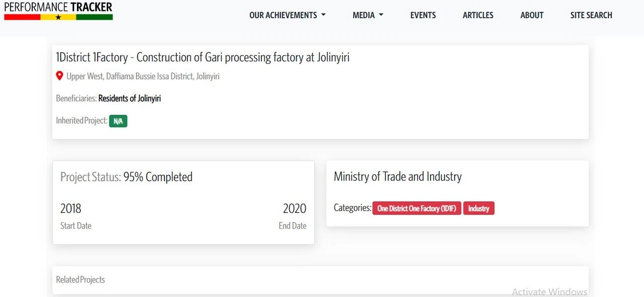Go to the Events page
The image size is (644, 297).
coord(423,15)
